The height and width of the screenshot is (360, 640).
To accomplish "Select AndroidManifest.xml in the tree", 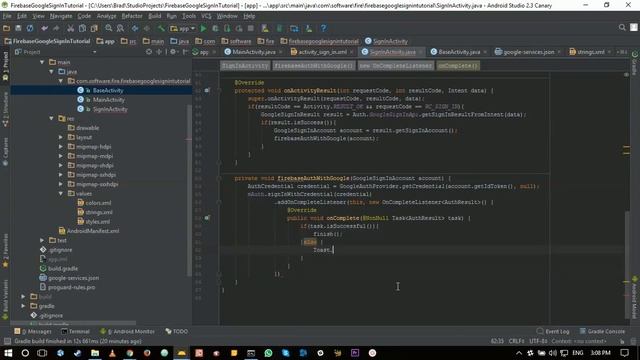I will tap(93, 231).
